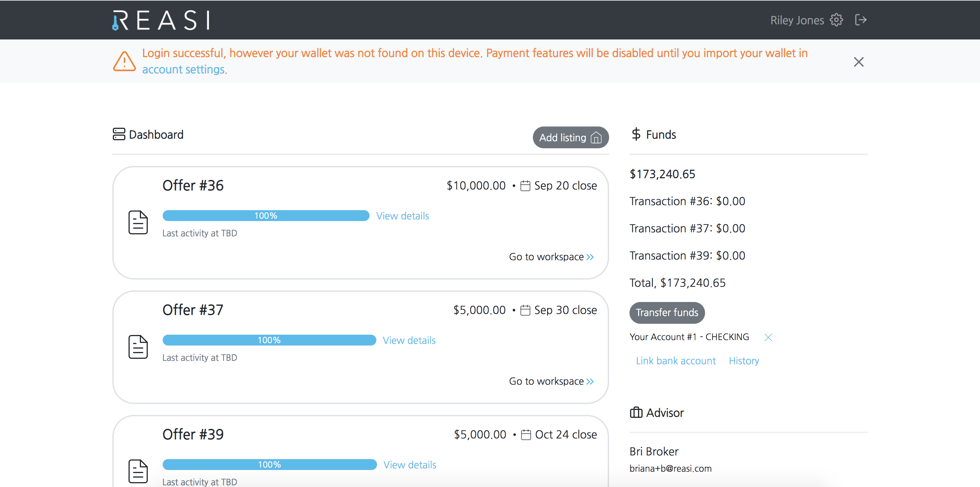Screen dimensions: 980x487
Task: Click the Add listing button
Action: click(571, 137)
